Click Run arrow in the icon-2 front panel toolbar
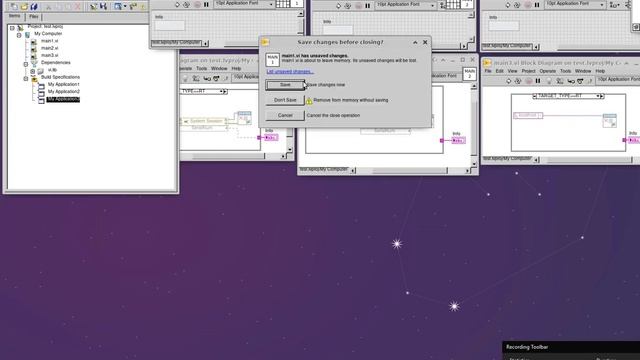640x360 pixels. click(338, 6)
